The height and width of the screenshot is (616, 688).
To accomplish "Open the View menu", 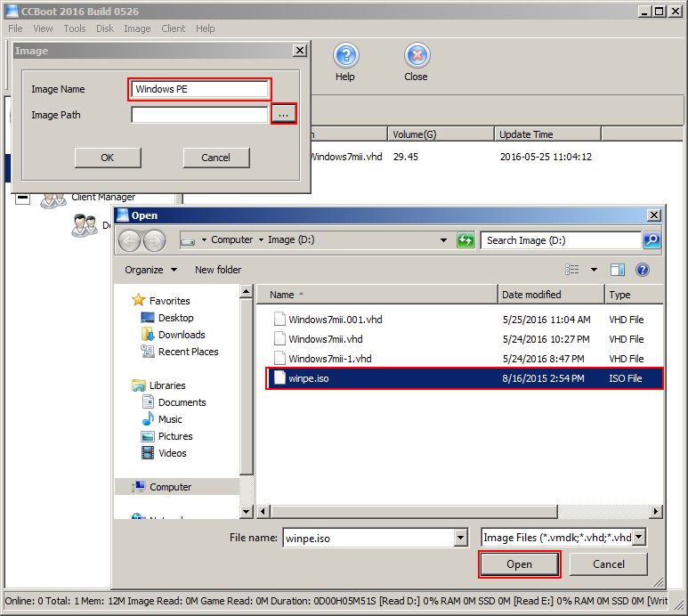I will click(x=43, y=28).
